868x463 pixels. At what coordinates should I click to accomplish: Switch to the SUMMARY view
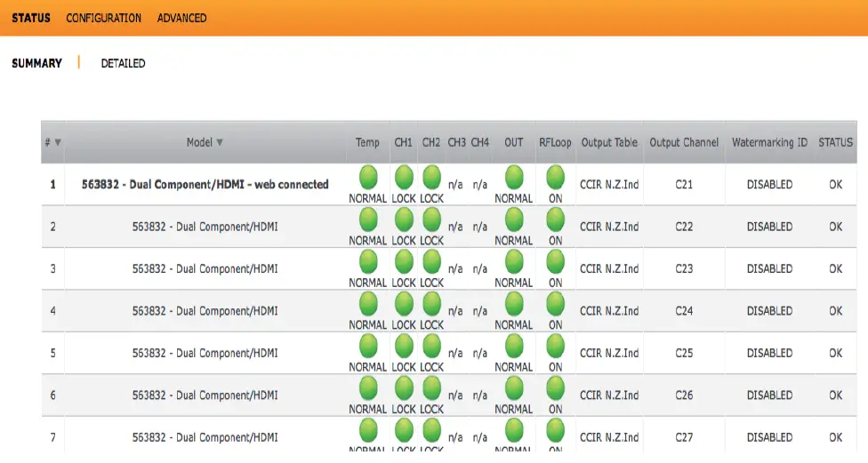coord(36,63)
